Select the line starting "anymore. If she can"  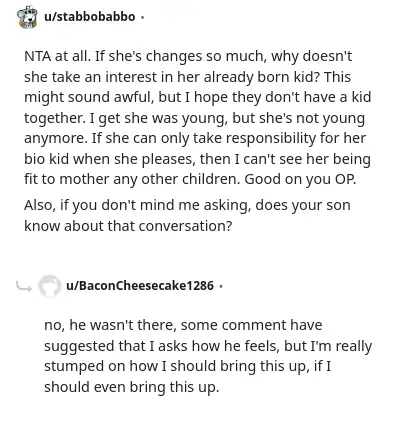pyautogui.click(x=195, y=138)
